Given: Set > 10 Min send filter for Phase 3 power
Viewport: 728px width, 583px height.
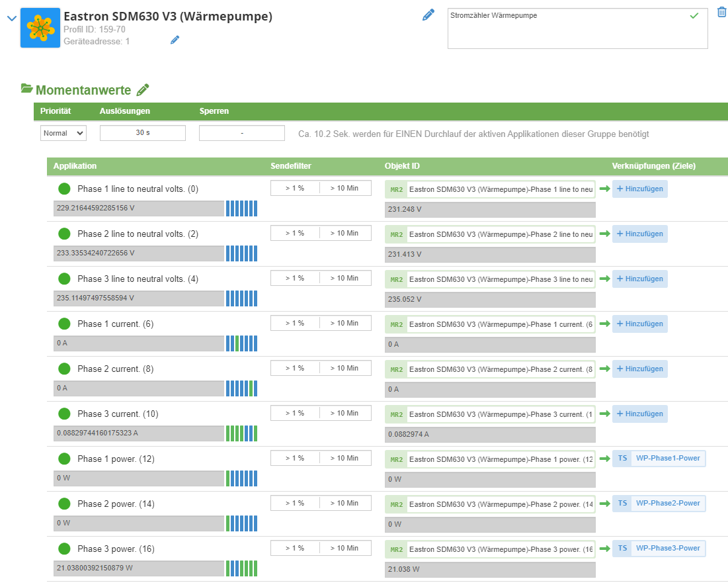Looking at the screenshot, I should coord(344,548).
